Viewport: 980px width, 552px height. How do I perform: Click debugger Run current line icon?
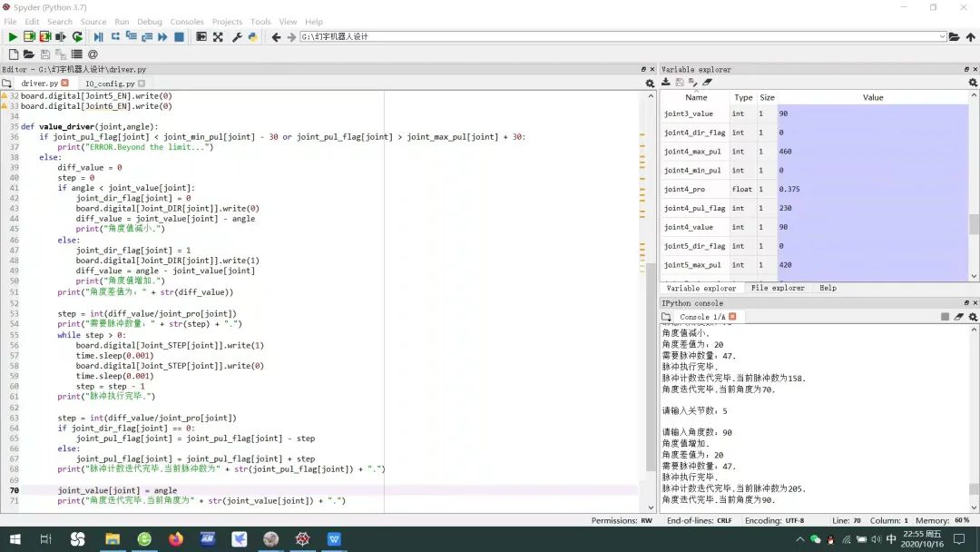pyautogui.click(x=115, y=37)
